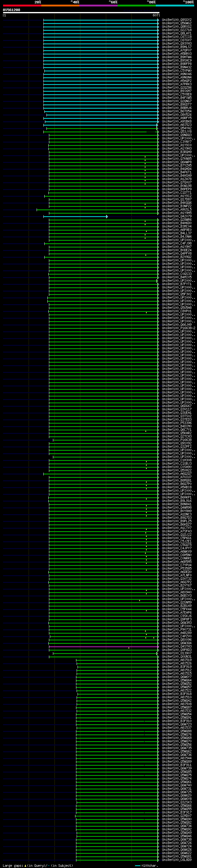Open hit UniRef100_Q56WG2

coord(176,23)
